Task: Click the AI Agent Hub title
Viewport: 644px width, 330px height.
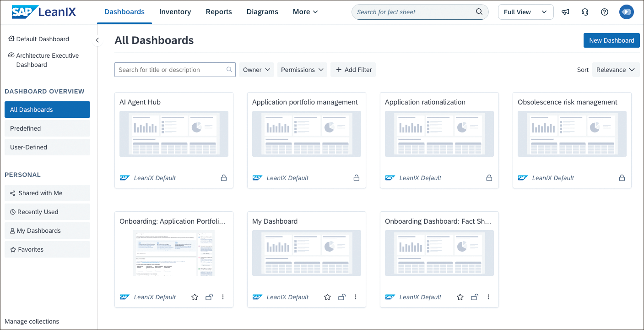Action: 140,102
